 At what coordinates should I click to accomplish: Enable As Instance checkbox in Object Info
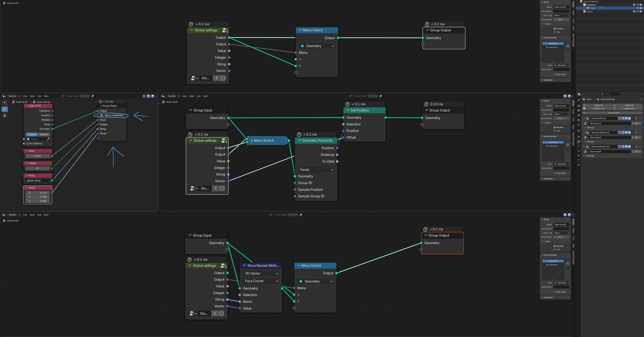click(27, 144)
